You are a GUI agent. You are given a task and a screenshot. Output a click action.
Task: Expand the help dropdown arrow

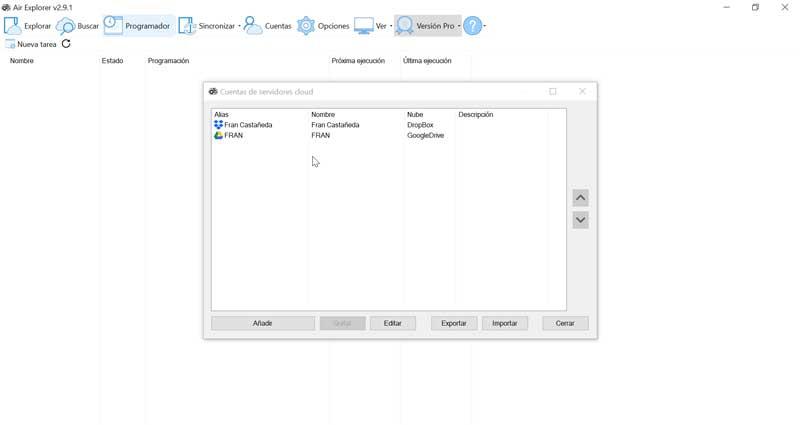point(485,26)
